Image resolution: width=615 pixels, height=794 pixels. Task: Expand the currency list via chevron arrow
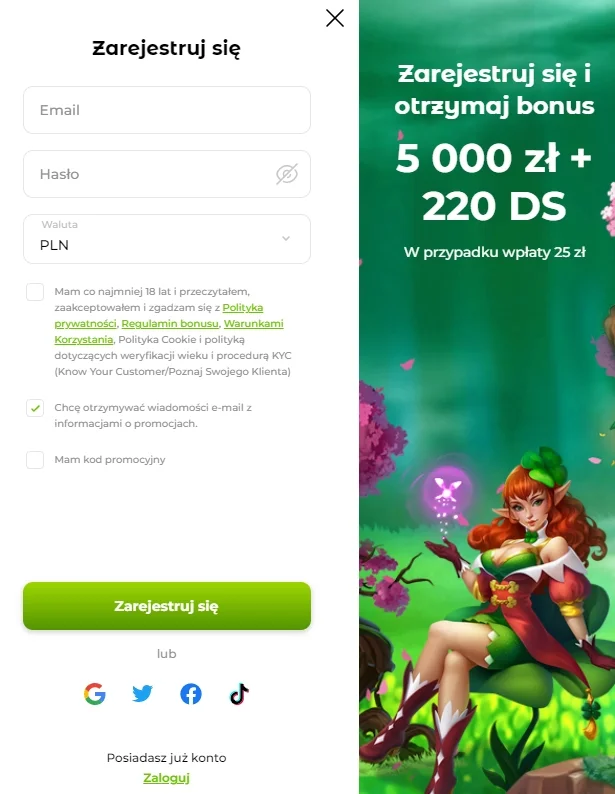coord(286,239)
